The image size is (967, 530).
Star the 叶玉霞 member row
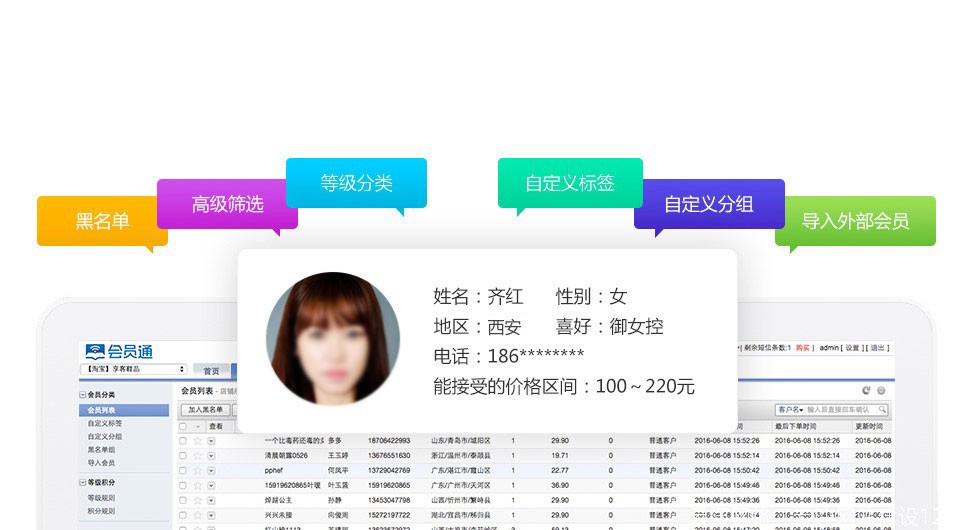(x=198, y=486)
